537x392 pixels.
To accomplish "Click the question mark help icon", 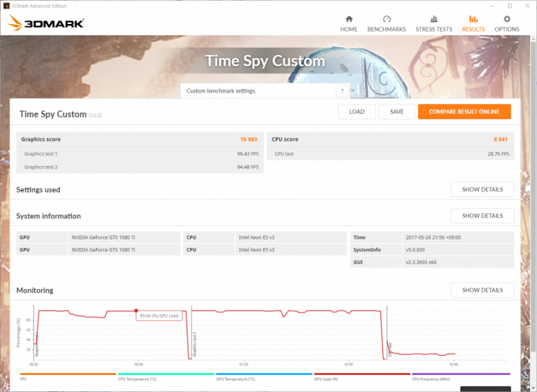I will tap(342, 91).
